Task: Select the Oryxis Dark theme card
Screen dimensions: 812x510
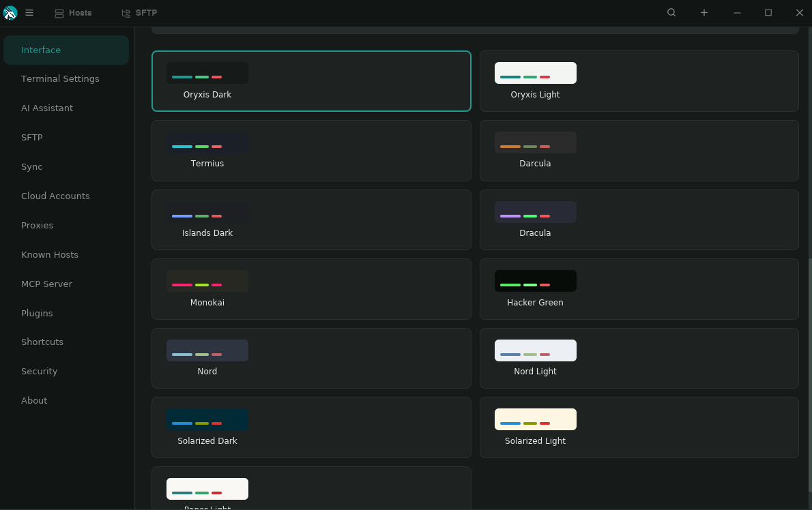Action: pyautogui.click(x=311, y=81)
